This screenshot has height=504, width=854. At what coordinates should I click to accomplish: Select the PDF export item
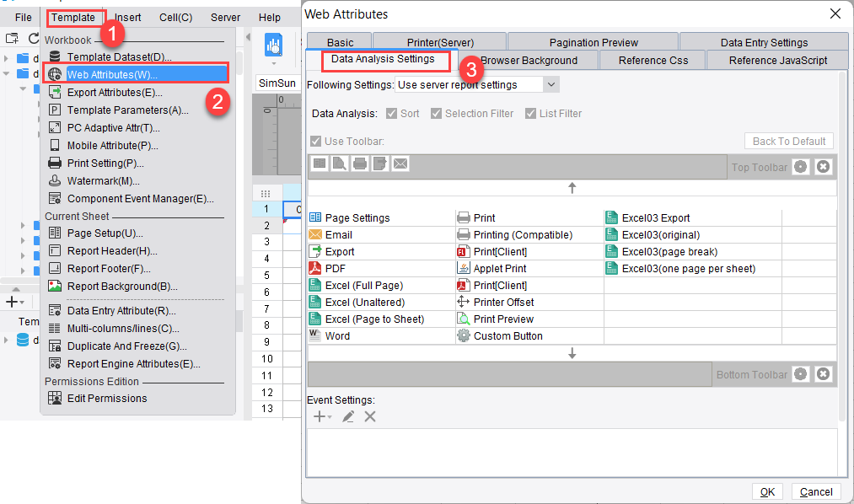tap(336, 268)
